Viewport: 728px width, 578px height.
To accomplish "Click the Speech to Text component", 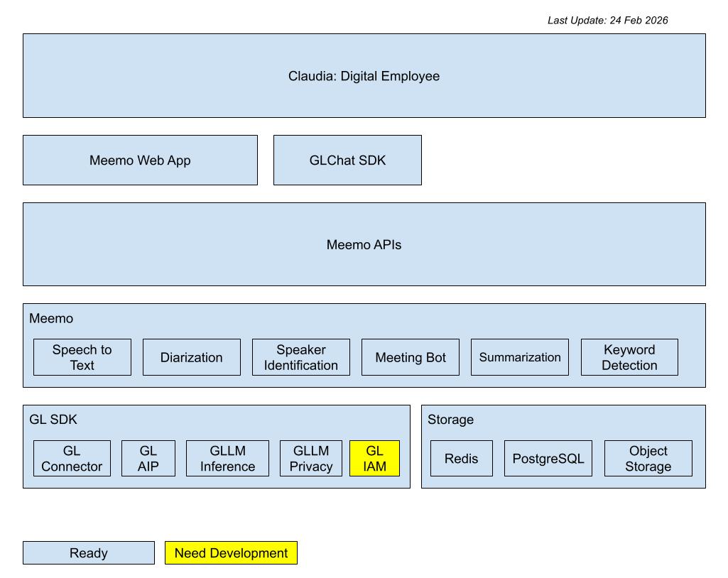I will tap(82, 357).
